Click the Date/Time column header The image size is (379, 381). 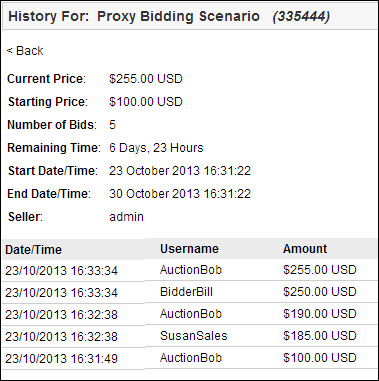coord(34,250)
